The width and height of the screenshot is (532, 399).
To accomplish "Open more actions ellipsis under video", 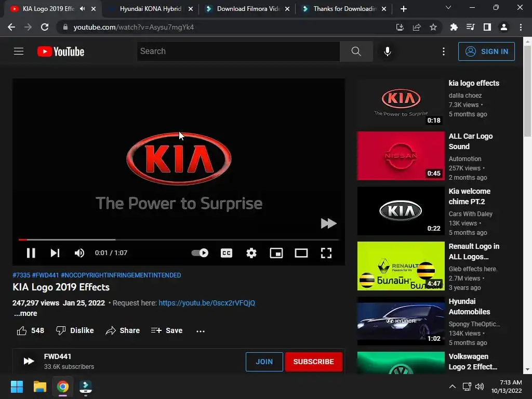I will coord(201,331).
